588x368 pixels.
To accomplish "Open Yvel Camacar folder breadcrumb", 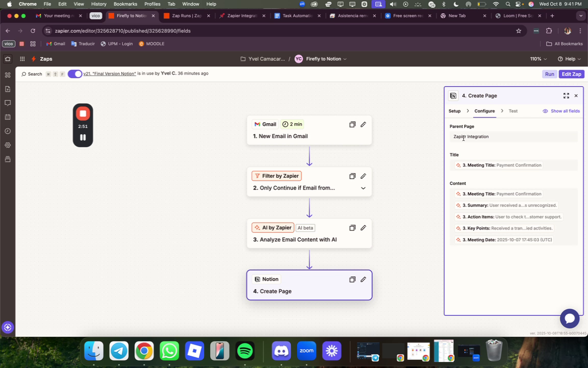I will [x=262, y=59].
